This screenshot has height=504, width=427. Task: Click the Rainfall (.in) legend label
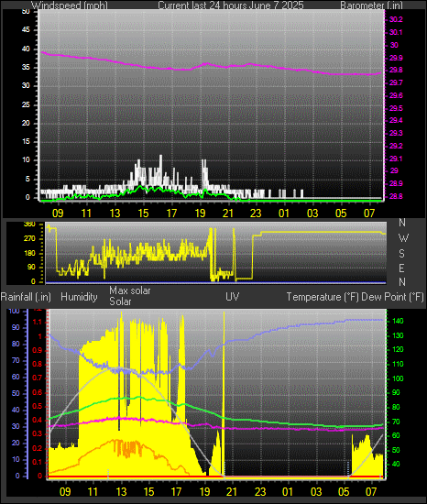26,297
